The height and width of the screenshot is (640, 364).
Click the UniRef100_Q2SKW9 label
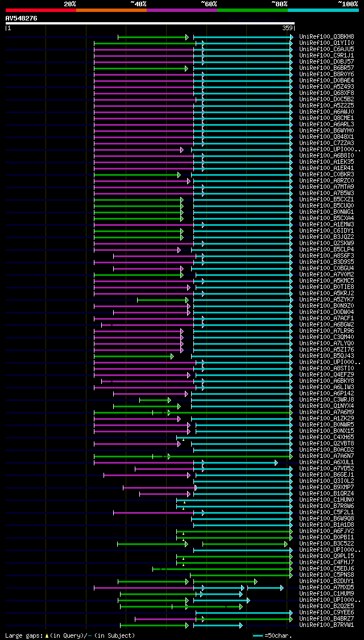(x=326, y=243)
